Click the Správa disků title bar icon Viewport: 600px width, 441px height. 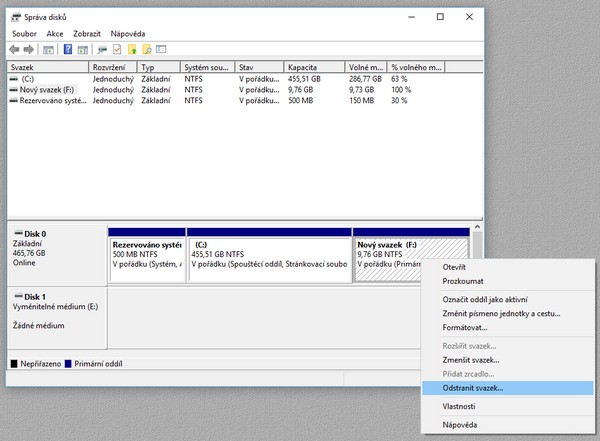[15, 17]
